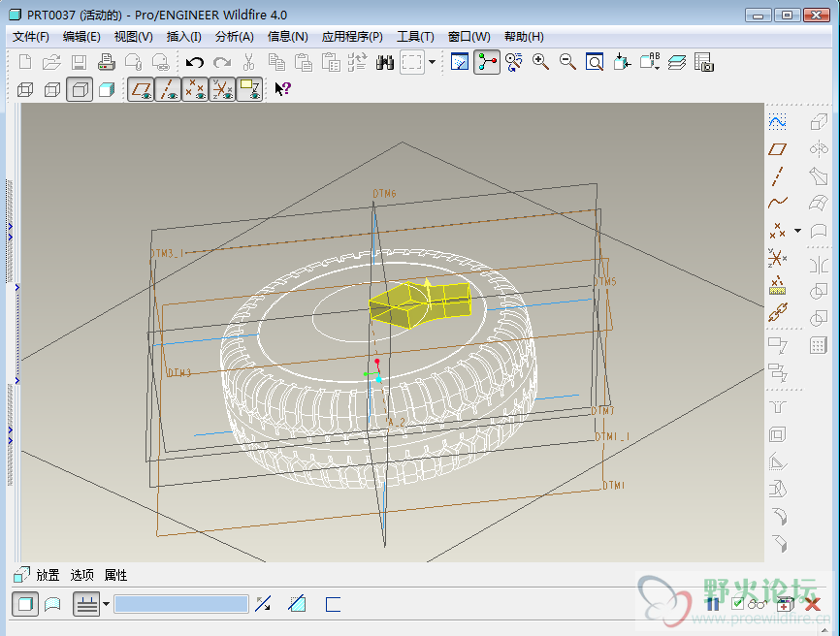Screen dimensions: 840x636
Task: Select Extrude as solid option
Action: click(25, 604)
